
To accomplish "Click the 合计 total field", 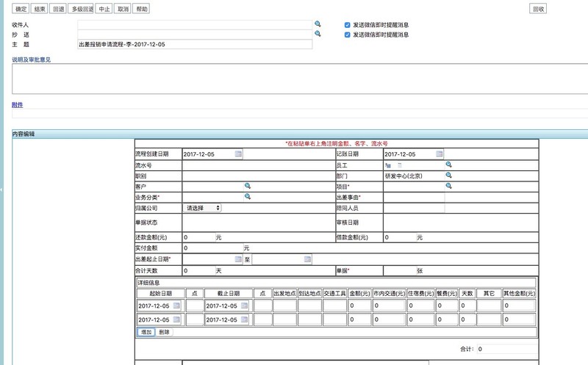I will [x=507, y=349].
